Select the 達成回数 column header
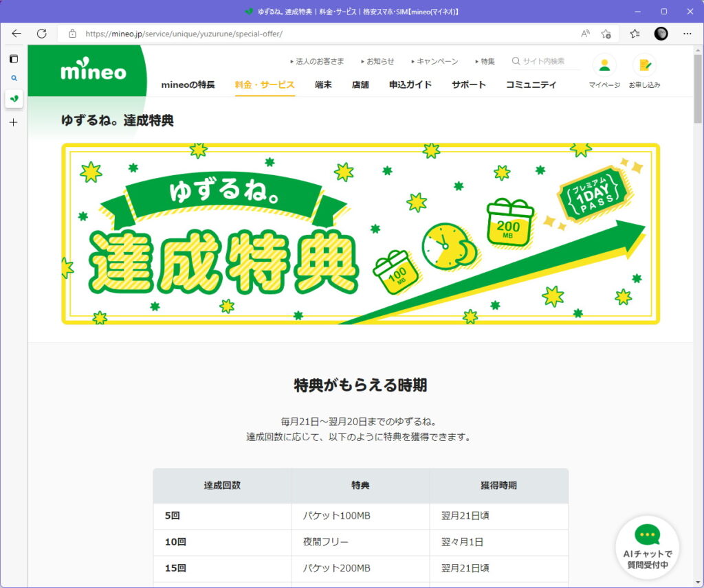Image resolution: width=704 pixels, height=588 pixels. click(x=222, y=485)
